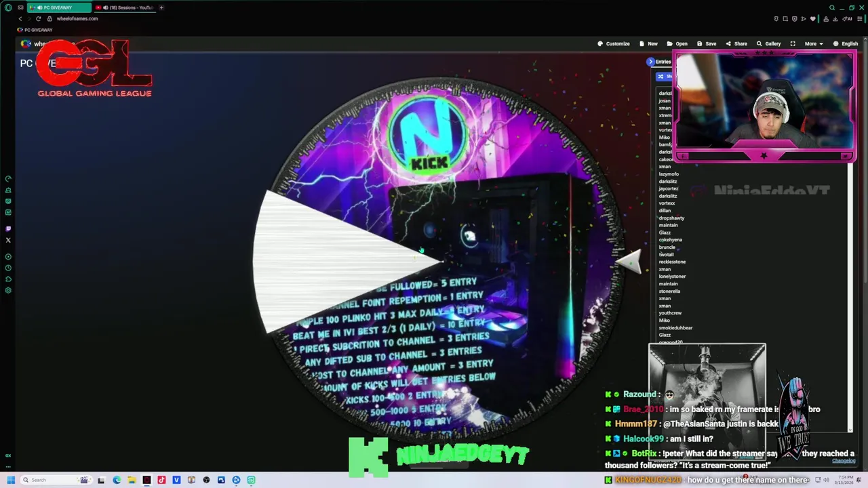Create a New wheel
This screenshot has width=868, height=488.
tap(648, 43)
